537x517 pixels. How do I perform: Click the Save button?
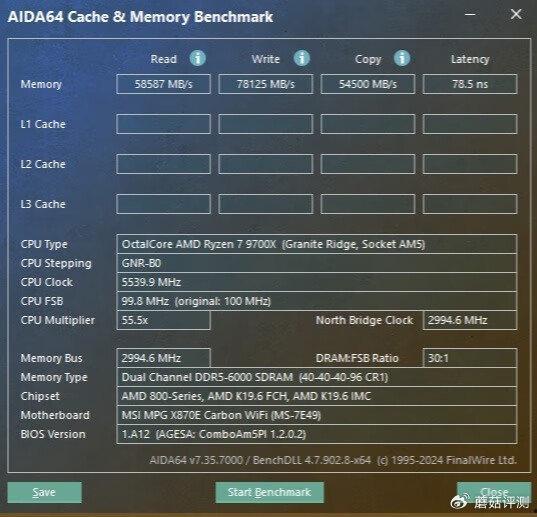(44, 492)
